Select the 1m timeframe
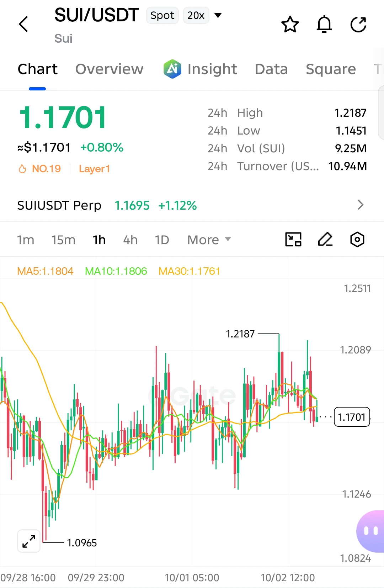384x588 pixels. point(26,240)
